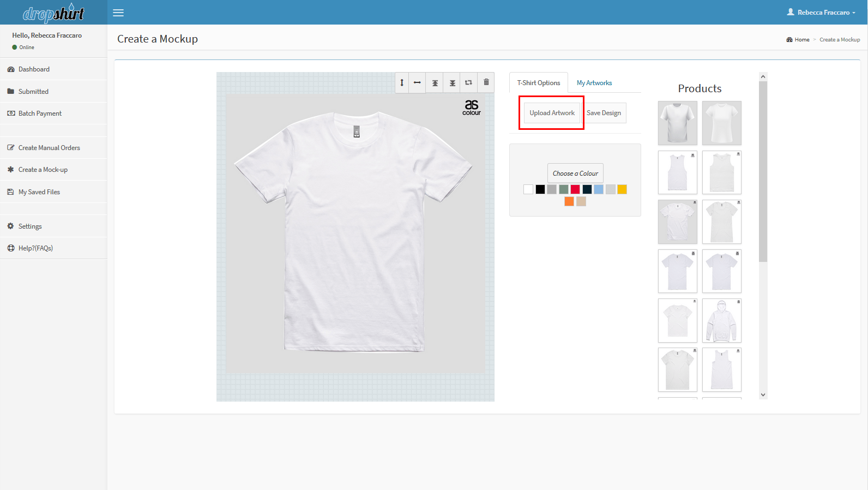Open the Submitted orders folder
868x490 pixels.
pos(53,92)
